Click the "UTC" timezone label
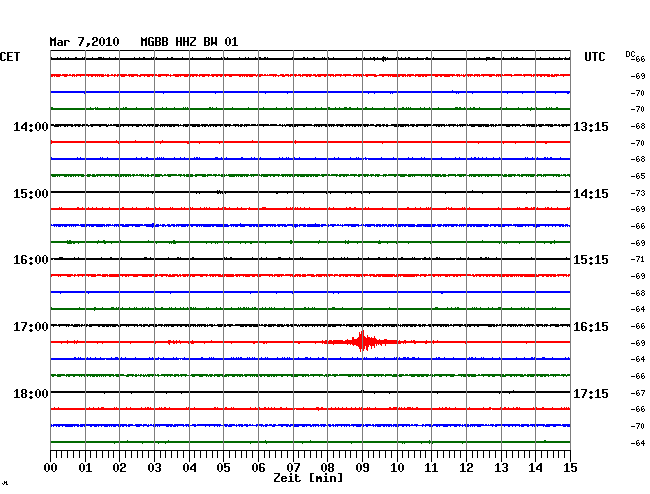 (x=594, y=57)
